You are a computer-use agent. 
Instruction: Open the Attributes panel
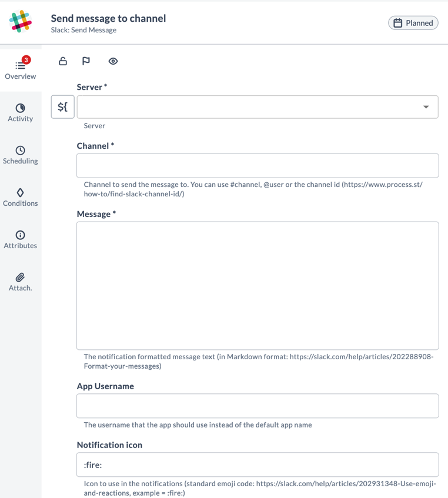coord(20,239)
